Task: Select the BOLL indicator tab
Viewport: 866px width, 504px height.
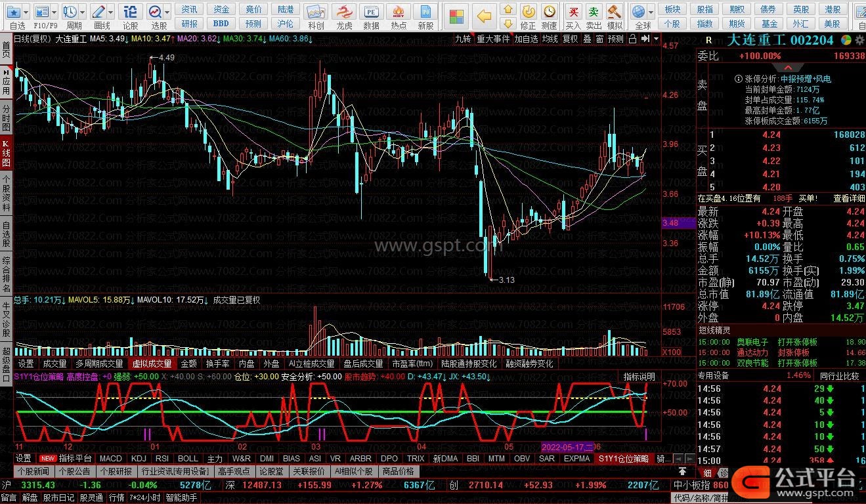Action: (x=188, y=458)
